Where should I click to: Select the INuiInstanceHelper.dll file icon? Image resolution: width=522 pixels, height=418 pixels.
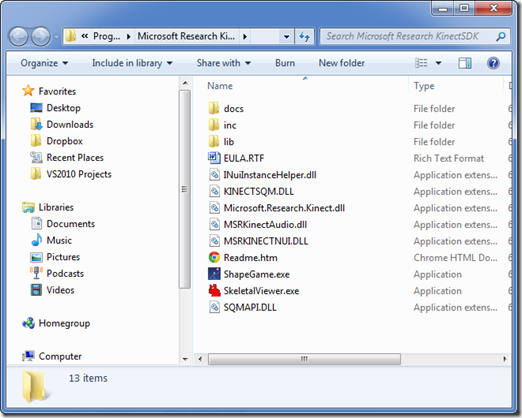(214, 175)
